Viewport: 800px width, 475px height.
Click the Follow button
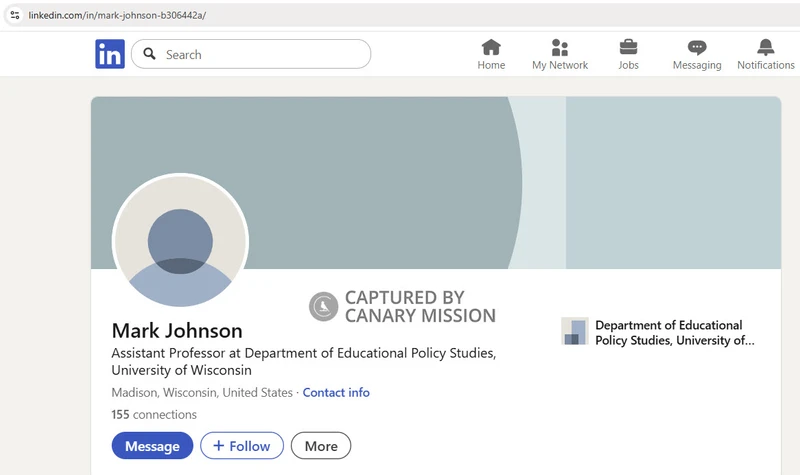click(242, 446)
